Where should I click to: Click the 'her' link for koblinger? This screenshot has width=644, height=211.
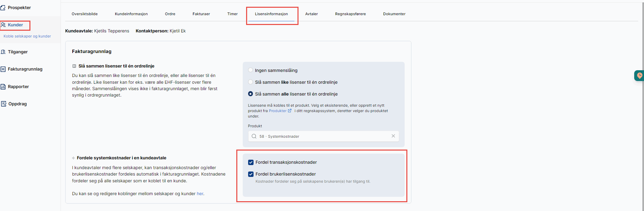pyautogui.click(x=200, y=194)
